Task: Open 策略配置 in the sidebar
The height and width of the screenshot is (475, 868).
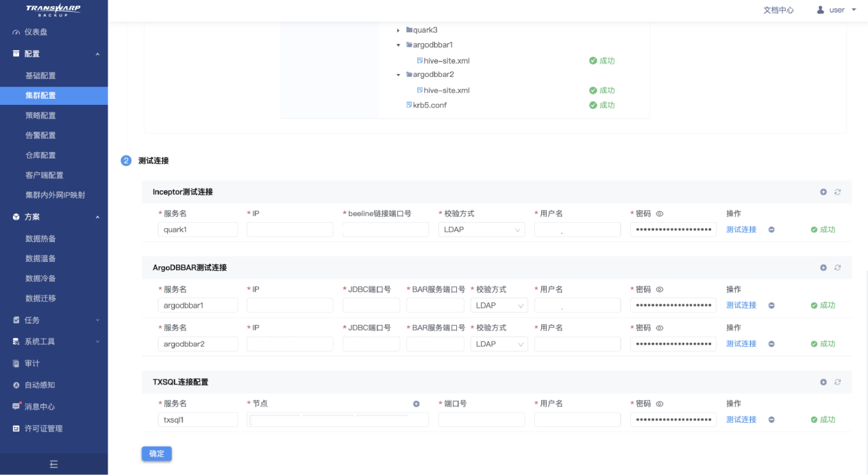Action: [x=40, y=115]
